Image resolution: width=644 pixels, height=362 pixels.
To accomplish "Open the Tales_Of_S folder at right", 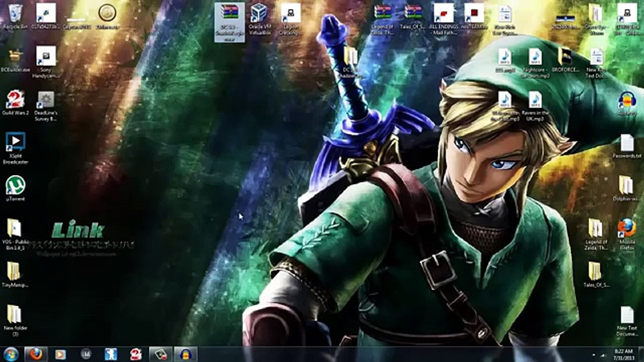I will click(x=596, y=275).
